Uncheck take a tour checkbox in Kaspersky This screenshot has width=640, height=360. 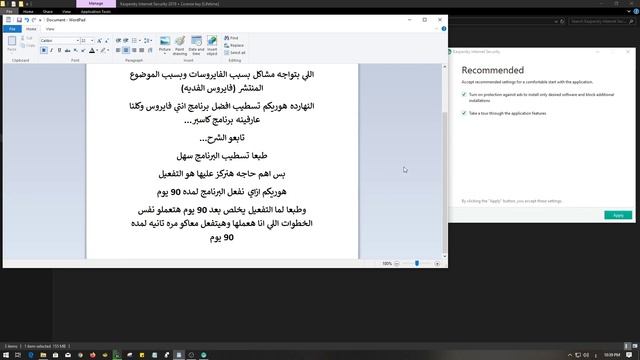[464, 113]
